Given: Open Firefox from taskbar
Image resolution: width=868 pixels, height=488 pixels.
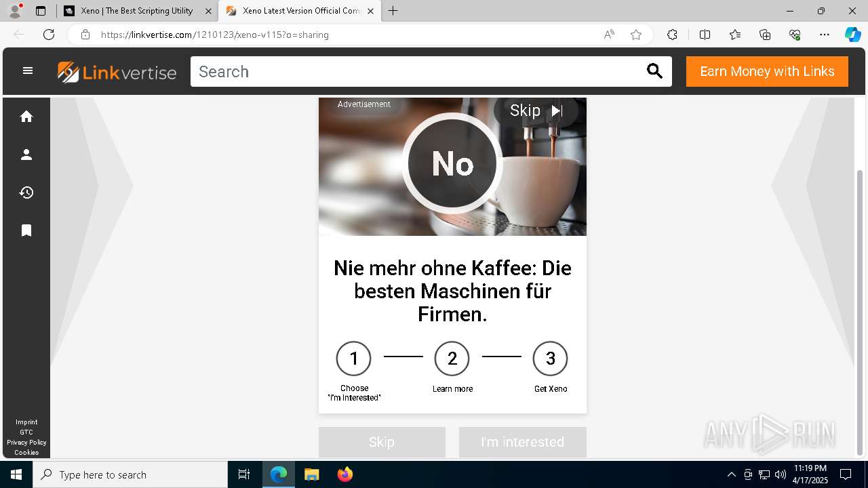Looking at the screenshot, I should click(344, 474).
